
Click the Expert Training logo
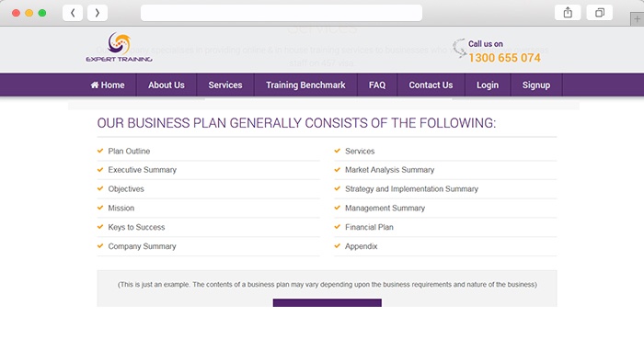(x=119, y=47)
